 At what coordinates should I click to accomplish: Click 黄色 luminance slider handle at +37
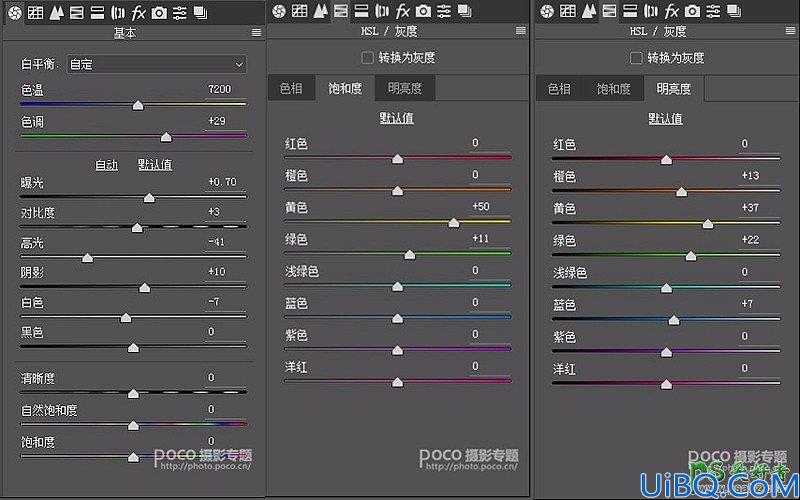tap(708, 224)
